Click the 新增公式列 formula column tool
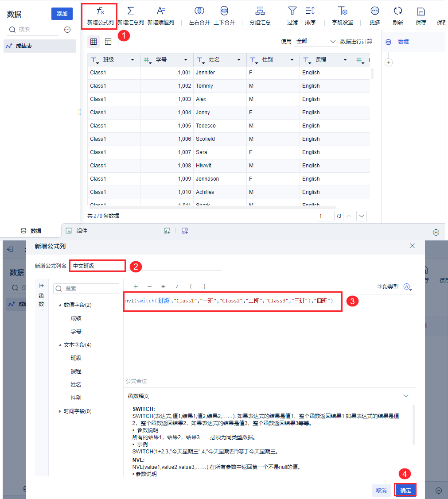The width and height of the screenshot is (448, 499). point(100,16)
